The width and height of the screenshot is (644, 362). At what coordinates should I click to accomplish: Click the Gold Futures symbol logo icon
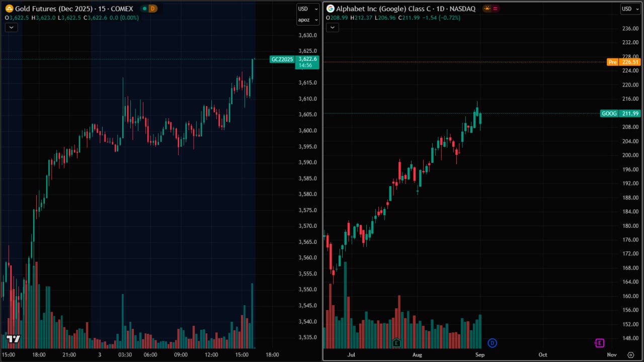(x=9, y=9)
